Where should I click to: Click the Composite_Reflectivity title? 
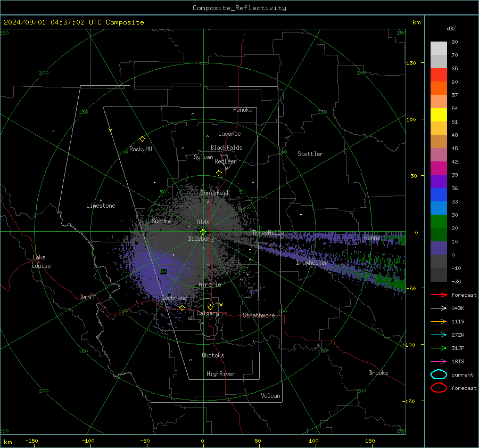[x=240, y=8]
